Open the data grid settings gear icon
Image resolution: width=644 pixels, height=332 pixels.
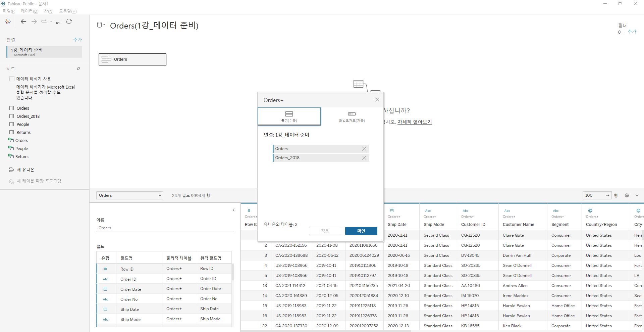pos(627,195)
